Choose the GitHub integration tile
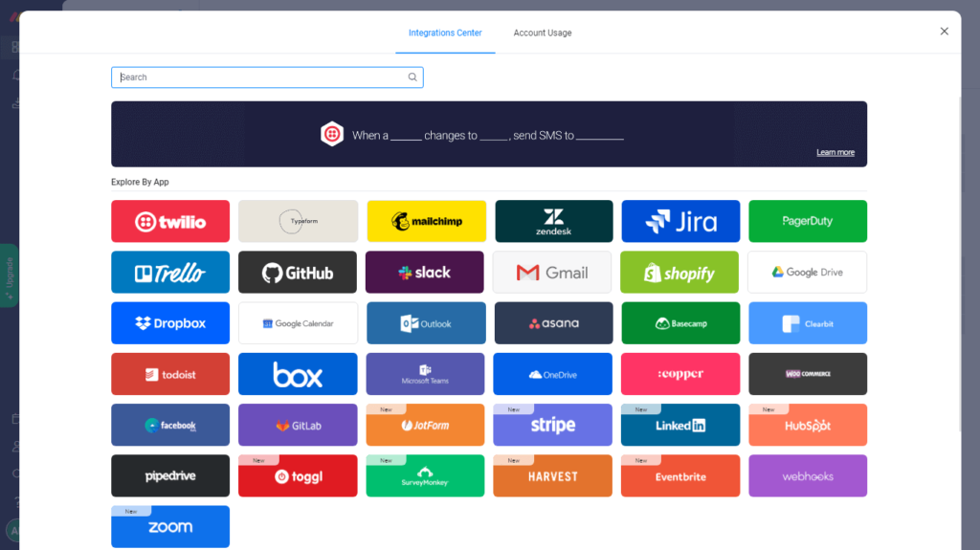 tap(298, 273)
